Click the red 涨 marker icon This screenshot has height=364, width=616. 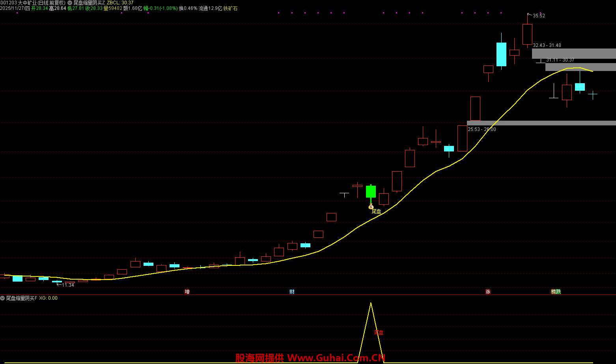click(x=488, y=292)
